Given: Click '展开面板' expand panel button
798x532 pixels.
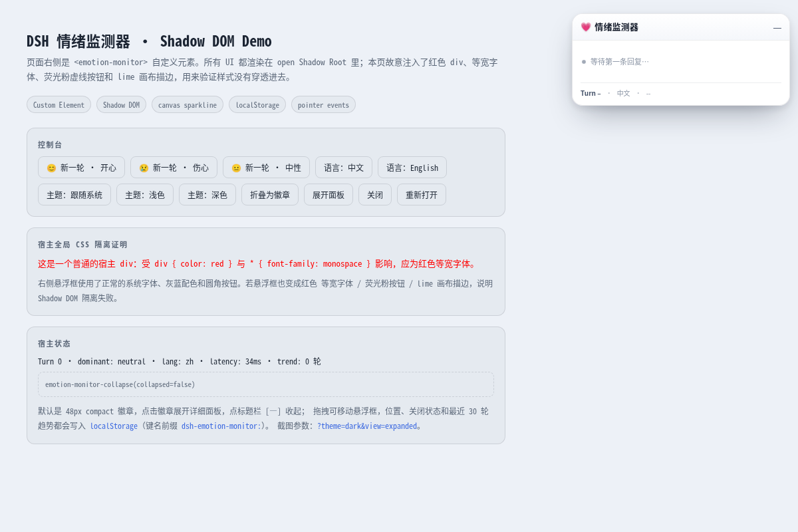Looking at the screenshot, I should pyautogui.click(x=329, y=195).
